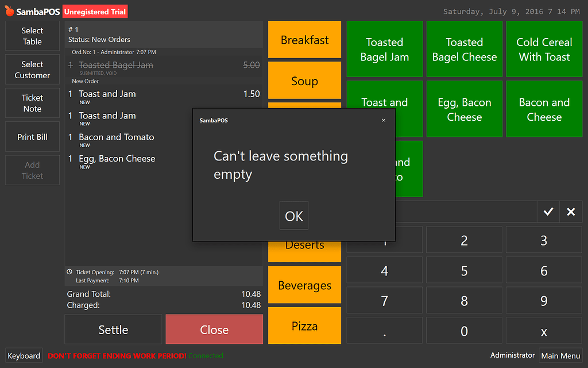Close the 'Can't leave something empty' dialog
The width and height of the screenshot is (588, 368).
383,120
